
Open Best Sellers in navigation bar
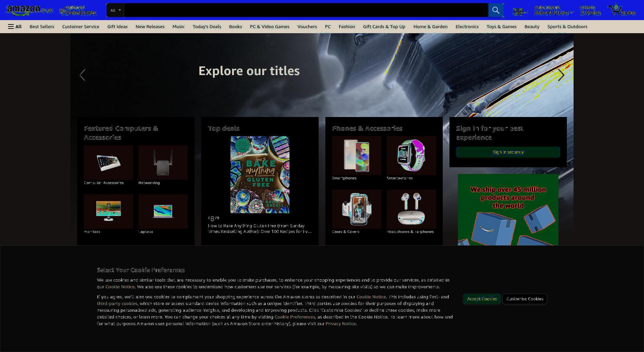pos(42,26)
